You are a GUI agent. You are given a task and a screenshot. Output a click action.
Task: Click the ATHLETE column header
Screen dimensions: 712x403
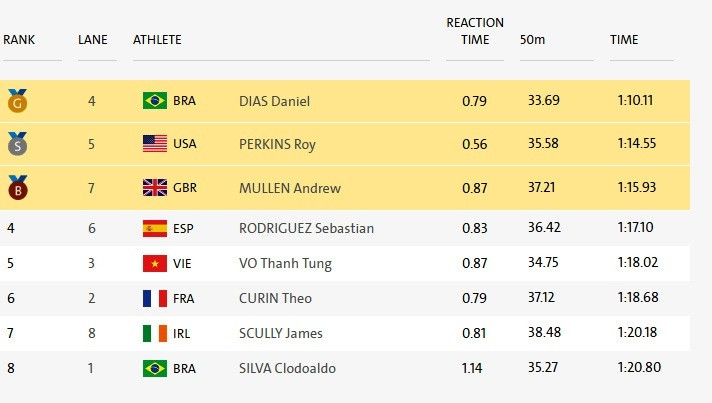point(157,40)
